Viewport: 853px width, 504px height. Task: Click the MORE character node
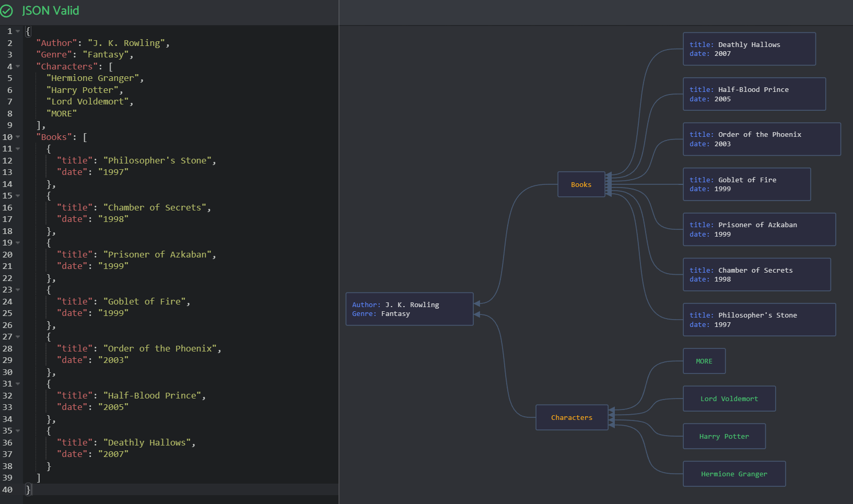click(x=704, y=361)
